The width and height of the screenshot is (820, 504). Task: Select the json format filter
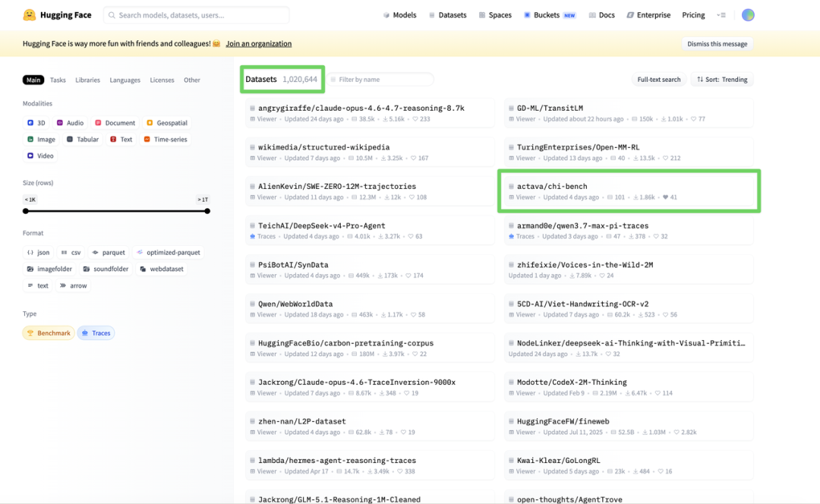point(38,253)
